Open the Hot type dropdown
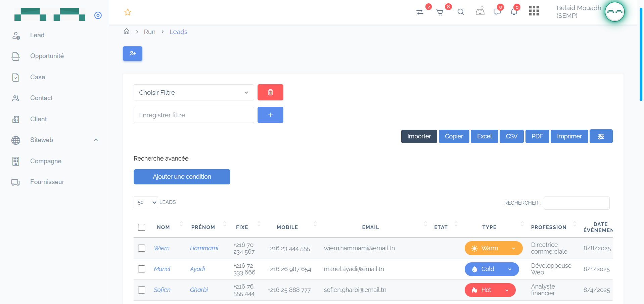The width and height of the screenshot is (644, 304). click(x=490, y=290)
